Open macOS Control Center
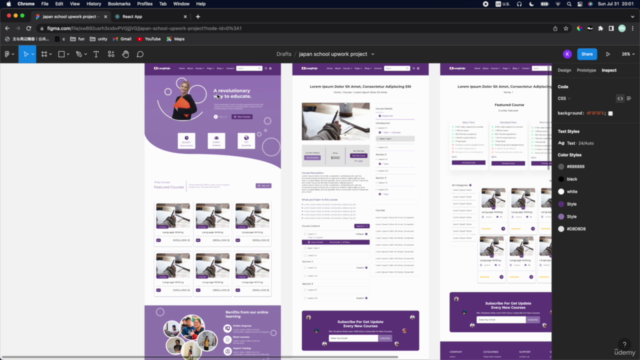Screen dimensions: 640x360 580,4
